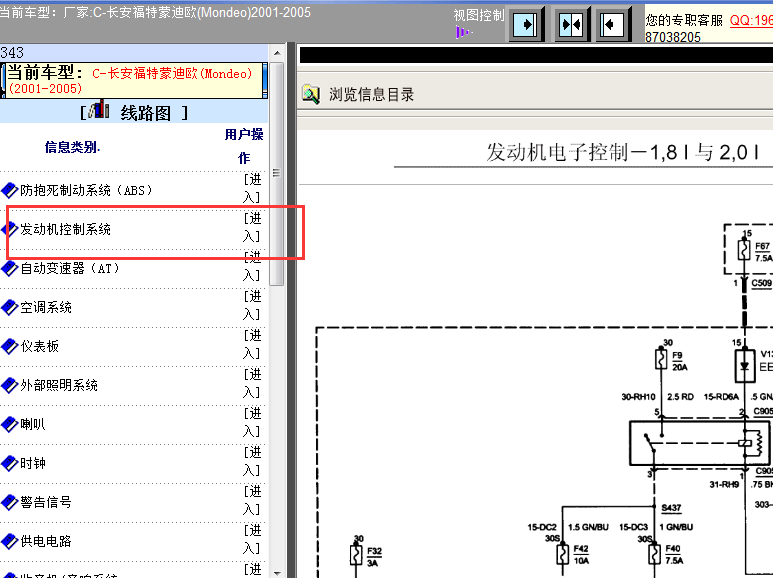Enter the 防抱死制动系统 (ABS) section
Screen dimensions: 773x578
click(x=252, y=188)
